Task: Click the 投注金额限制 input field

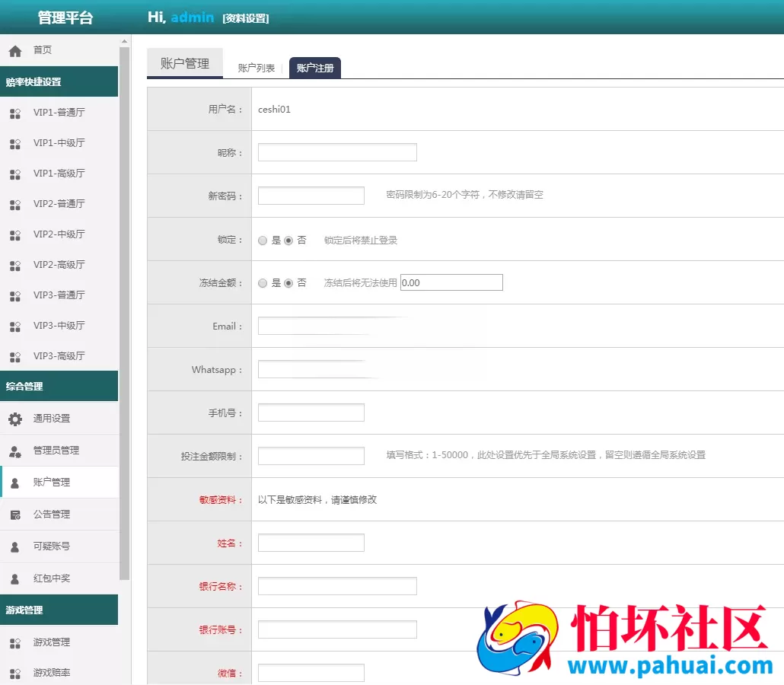Action: click(311, 456)
